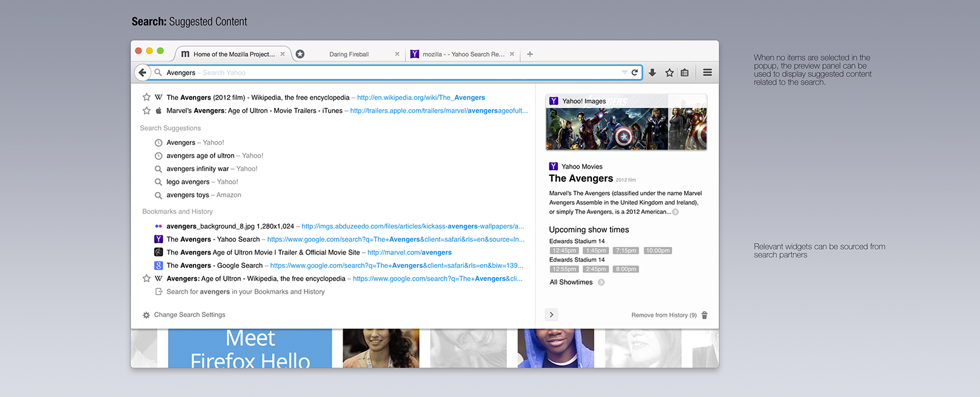The width and height of the screenshot is (980, 397).
Task: Switch to the Daring Fireball tab
Action: [349, 54]
